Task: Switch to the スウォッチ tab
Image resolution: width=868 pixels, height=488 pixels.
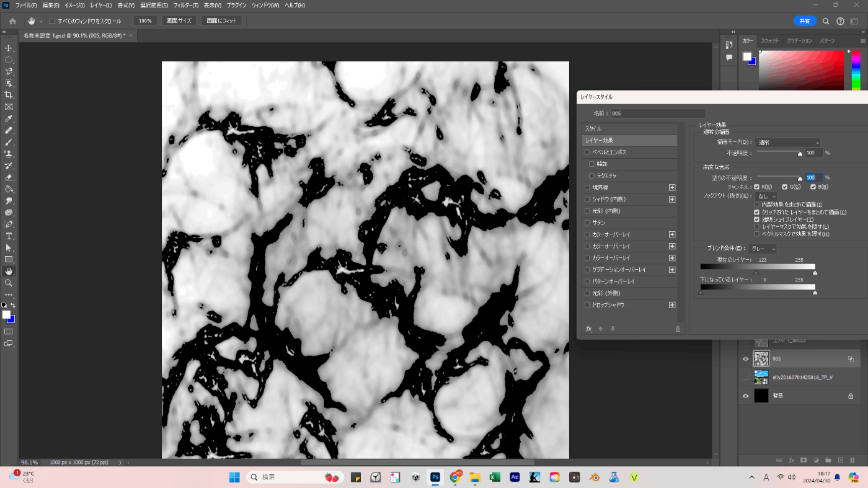Action: coord(769,40)
